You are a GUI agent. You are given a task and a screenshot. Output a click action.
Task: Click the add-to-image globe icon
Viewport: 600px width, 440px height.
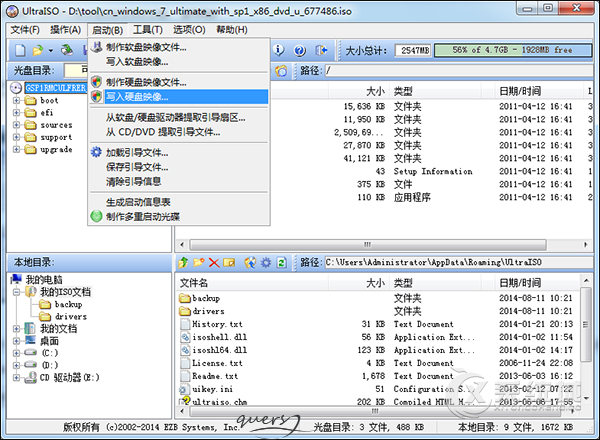point(250,262)
